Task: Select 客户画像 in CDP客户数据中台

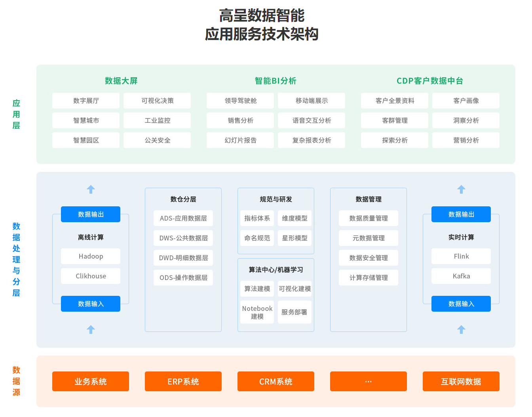Action: [466, 101]
